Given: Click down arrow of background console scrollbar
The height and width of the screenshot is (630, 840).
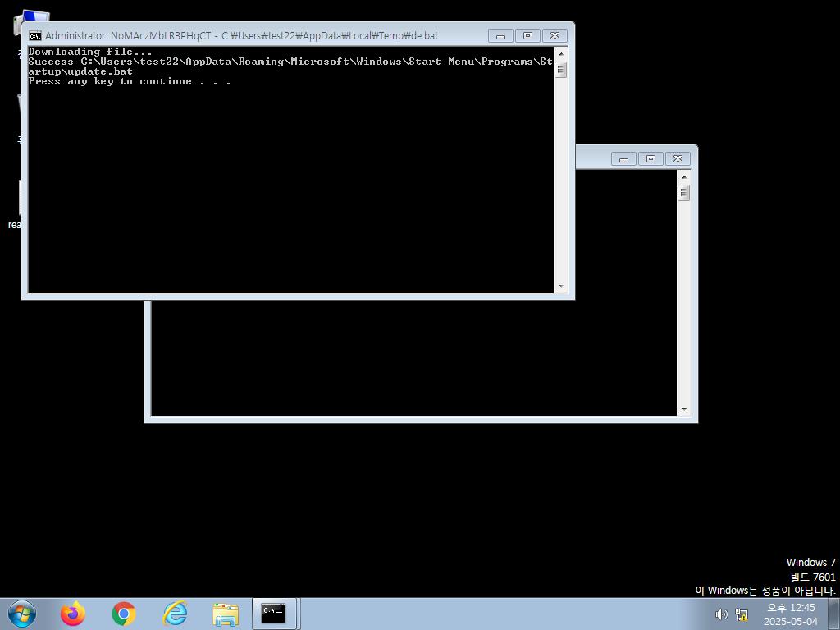Looking at the screenshot, I should click(x=683, y=409).
